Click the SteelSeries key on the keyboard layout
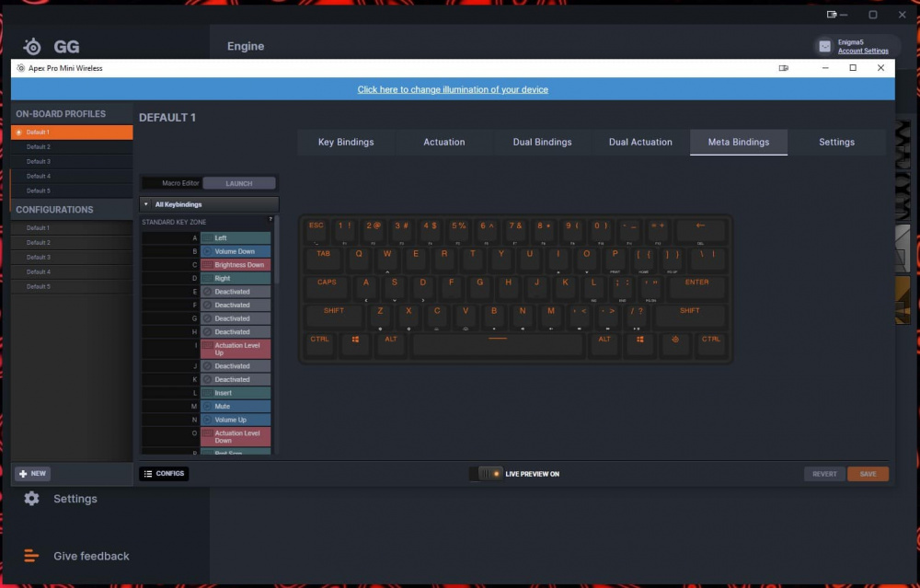 675,344
